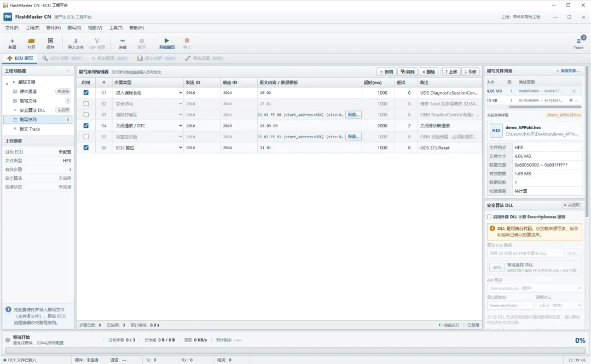Screen dimensions: 591x364
Task: Select 硬件通道 in project tree
Action: pyautogui.click(x=38, y=91)
